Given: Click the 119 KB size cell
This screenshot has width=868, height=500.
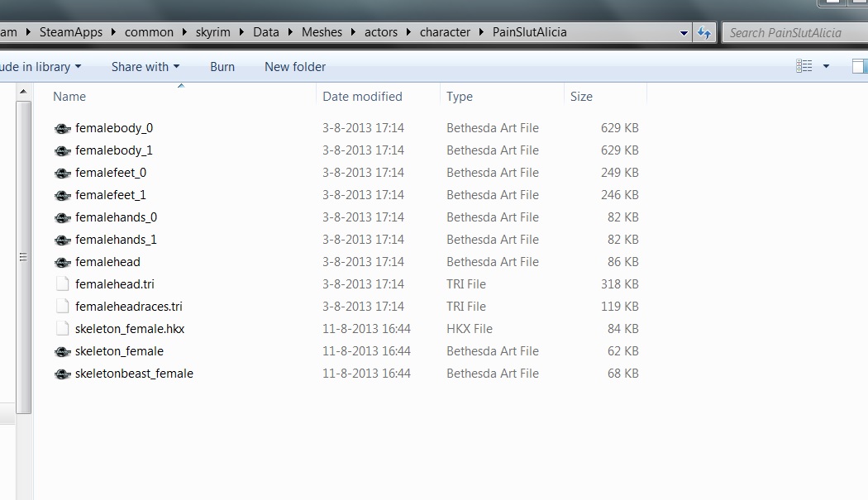Looking at the screenshot, I should [619, 307].
